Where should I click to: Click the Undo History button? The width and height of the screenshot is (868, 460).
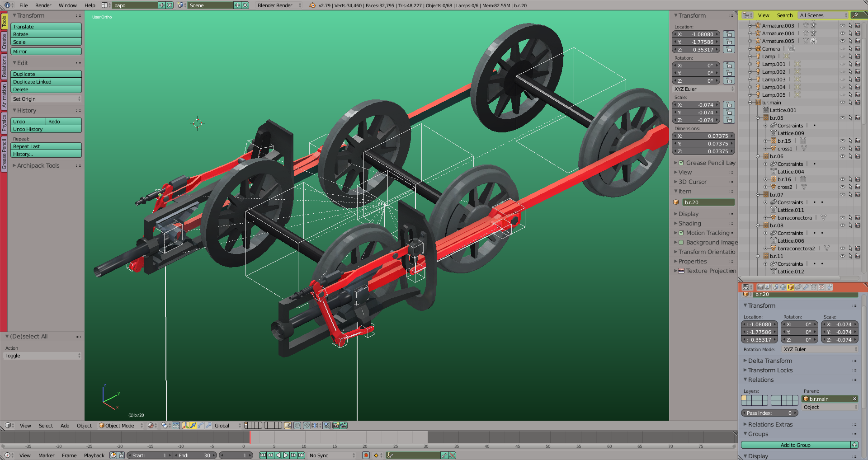46,129
